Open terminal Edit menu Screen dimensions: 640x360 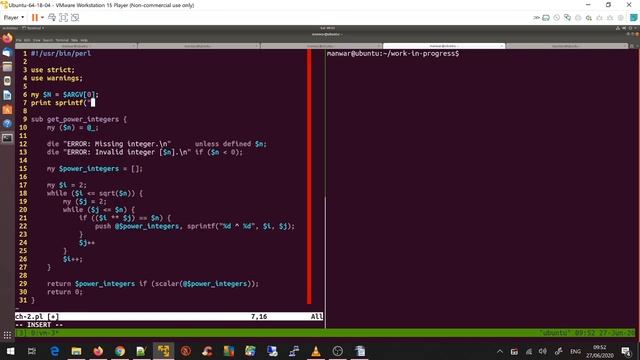27,40
